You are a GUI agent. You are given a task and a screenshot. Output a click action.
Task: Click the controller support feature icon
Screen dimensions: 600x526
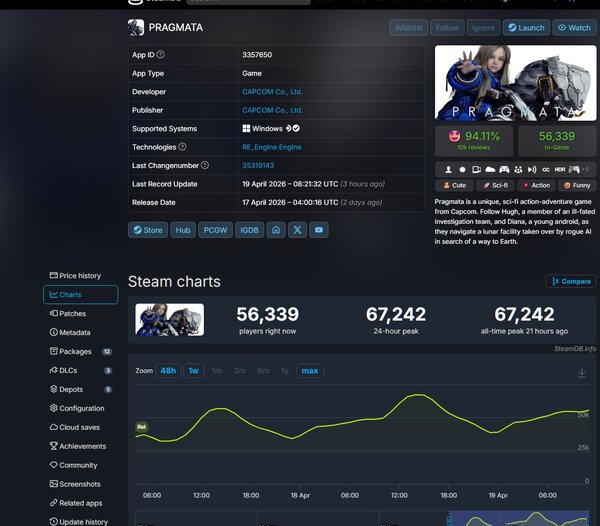tap(504, 169)
